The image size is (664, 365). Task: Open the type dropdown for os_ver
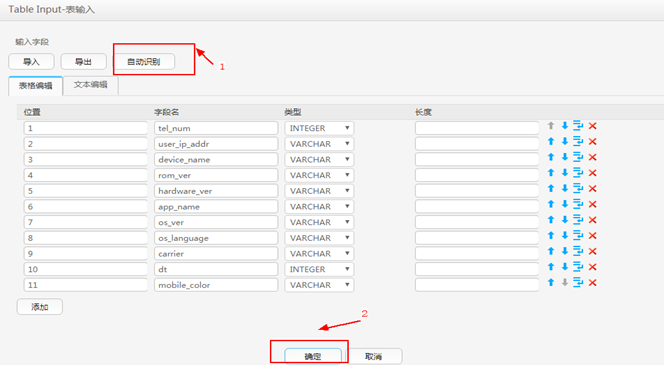pos(319,222)
